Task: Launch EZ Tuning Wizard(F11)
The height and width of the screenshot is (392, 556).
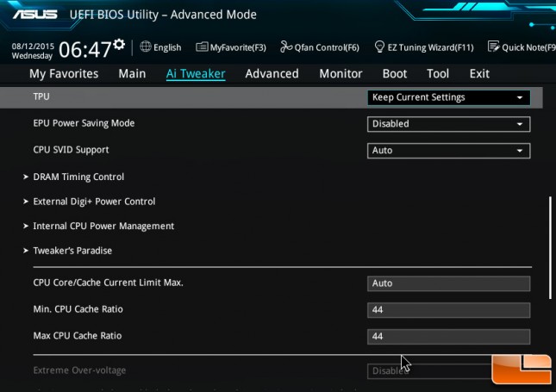Action: pos(424,47)
